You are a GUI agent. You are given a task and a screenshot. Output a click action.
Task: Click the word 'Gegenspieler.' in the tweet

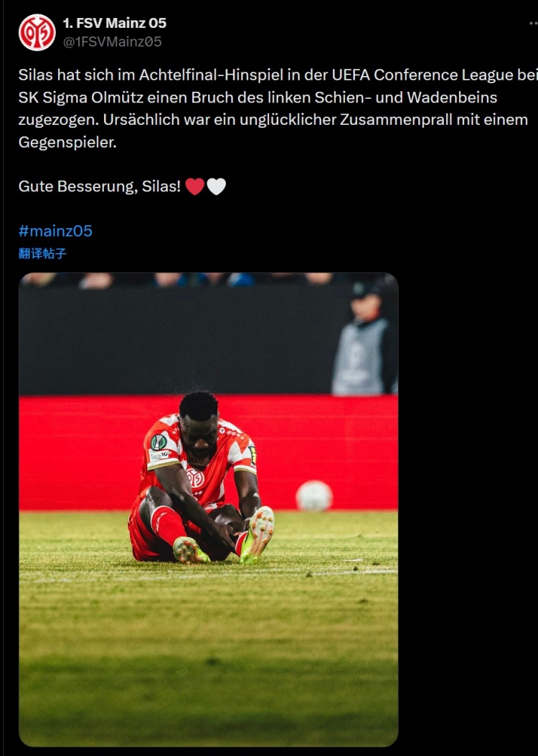(67, 142)
